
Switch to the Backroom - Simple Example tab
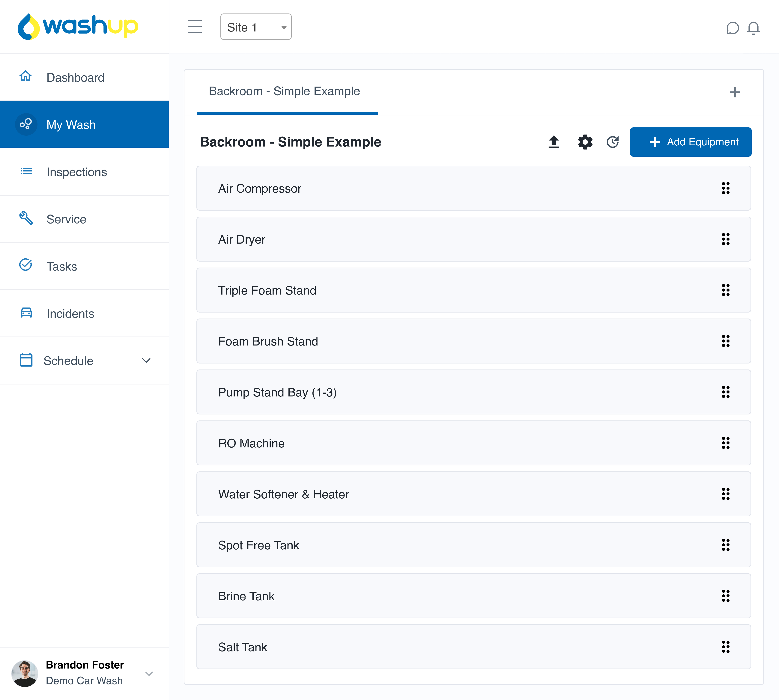pyautogui.click(x=284, y=92)
